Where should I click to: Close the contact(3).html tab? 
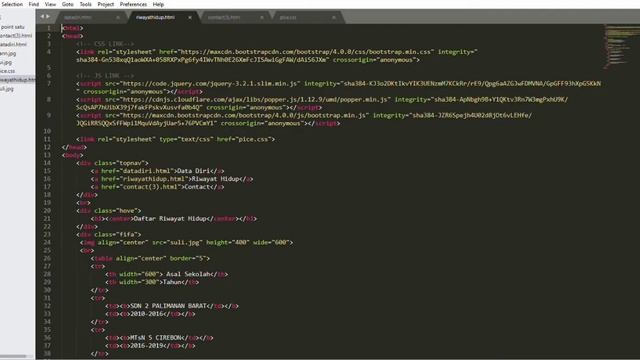click(x=262, y=17)
